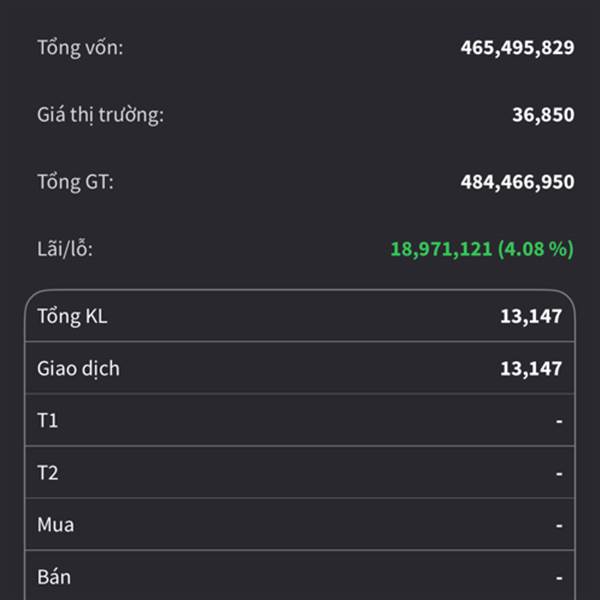Screen dimensions: 600x600
Task: Select the total capital value 465,495,829
Action: pyautogui.click(x=517, y=47)
